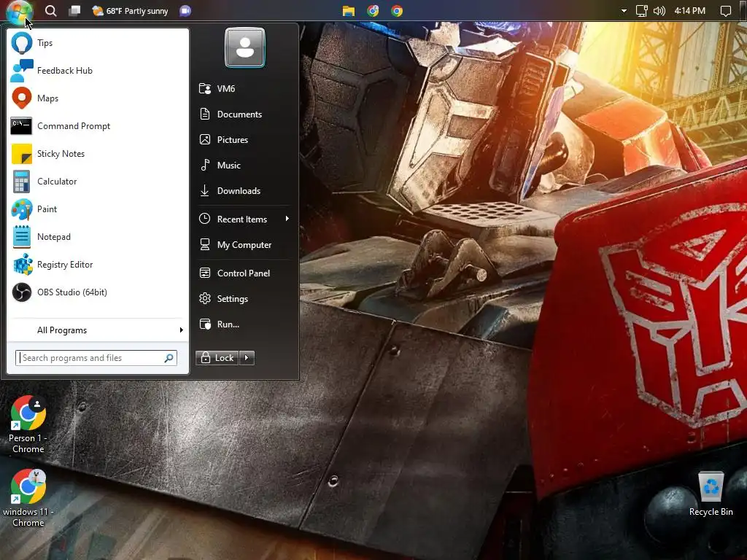Open Sticky Notes
Screen dimensions: 747x560
coord(98,153)
